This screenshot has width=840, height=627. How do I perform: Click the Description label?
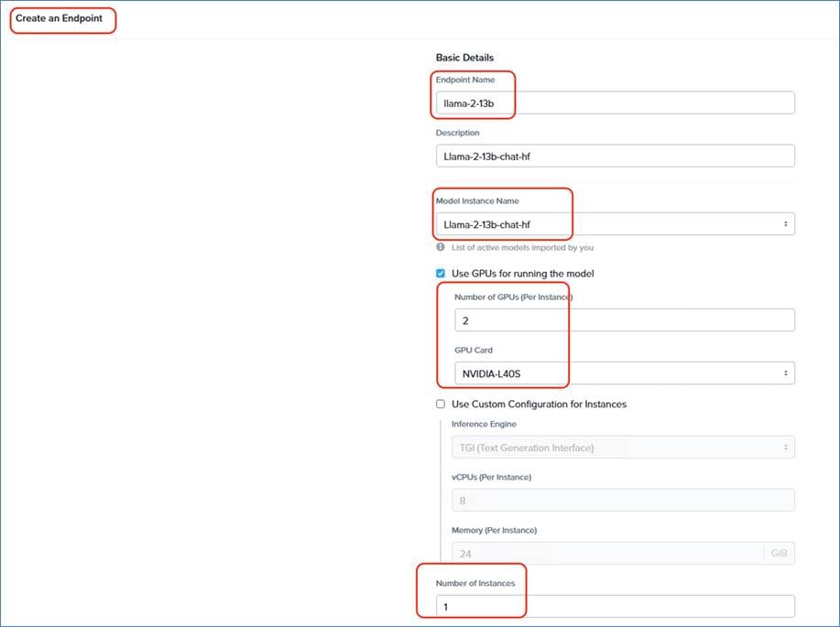457,133
